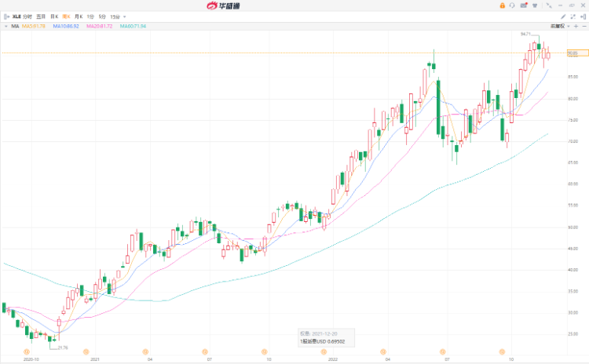589x364 pixels.
Task: Switch to 日K daily chart tab
Action: pyautogui.click(x=53, y=16)
